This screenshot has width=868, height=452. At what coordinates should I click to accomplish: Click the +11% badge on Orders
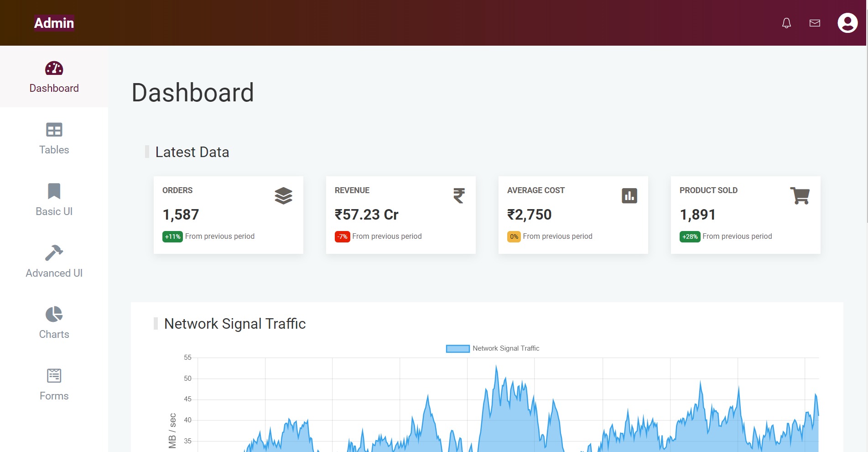click(172, 237)
